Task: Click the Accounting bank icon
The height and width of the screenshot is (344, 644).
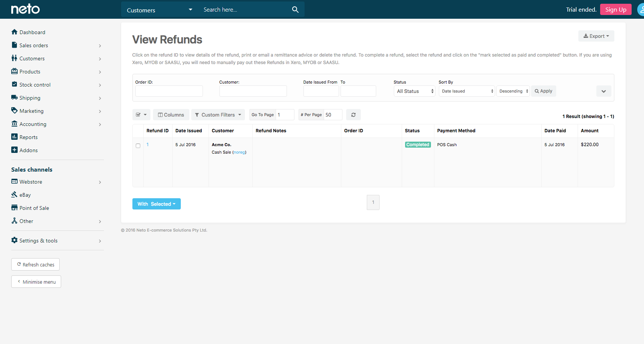Action: [14, 124]
